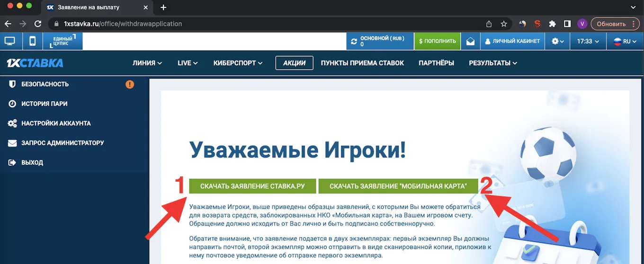The height and width of the screenshot is (264, 644).
Task: Open a new browser tab with plus icon
Action: (x=163, y=8)
